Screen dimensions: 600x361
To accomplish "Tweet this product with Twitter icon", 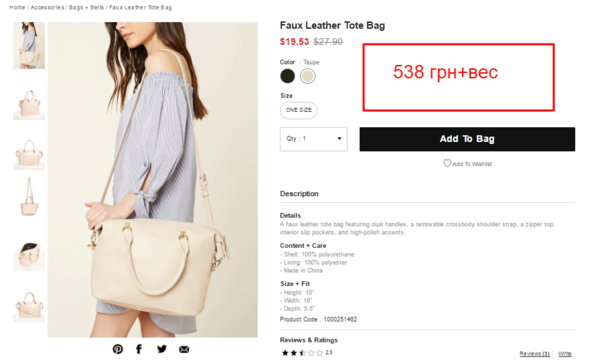I will point(162,349).
